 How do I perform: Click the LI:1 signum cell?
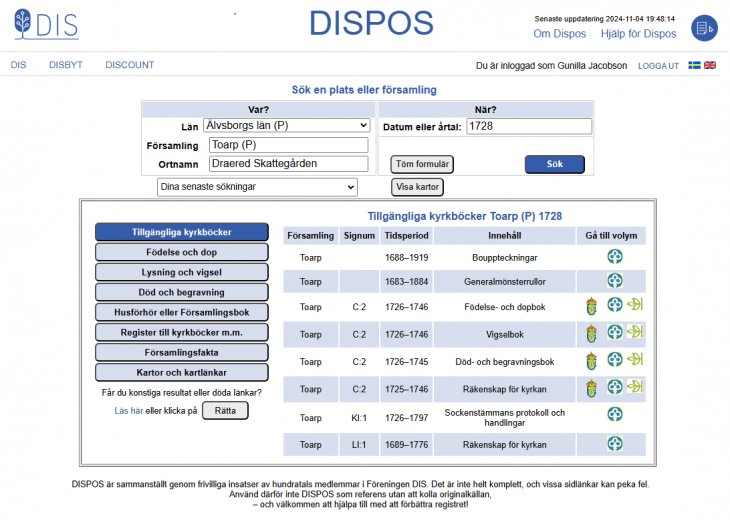[359, 445]
